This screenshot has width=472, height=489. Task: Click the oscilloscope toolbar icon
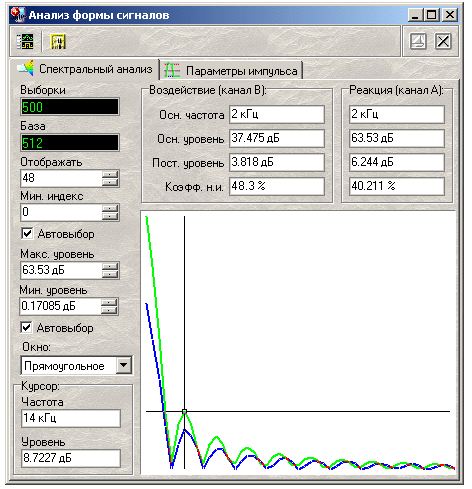click(25, 41)
